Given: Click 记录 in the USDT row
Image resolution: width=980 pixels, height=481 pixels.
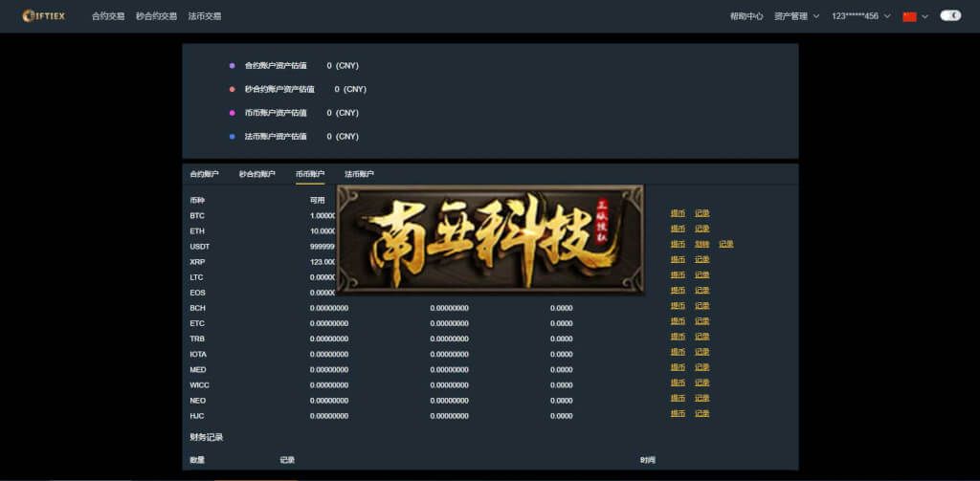Looking at the screenshot, I should point(725,244).
